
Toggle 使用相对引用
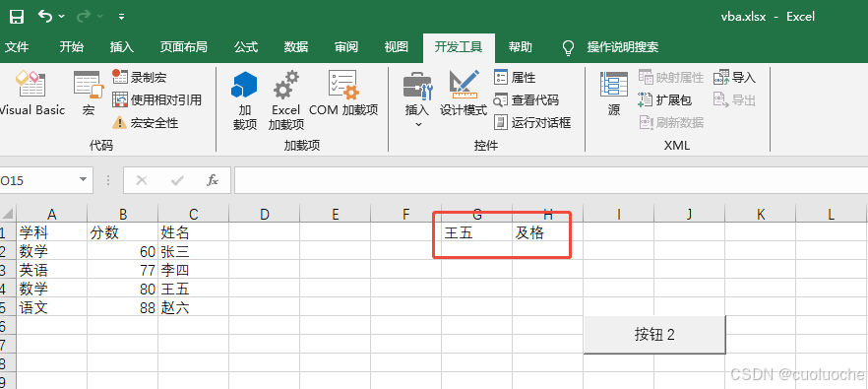156,99
